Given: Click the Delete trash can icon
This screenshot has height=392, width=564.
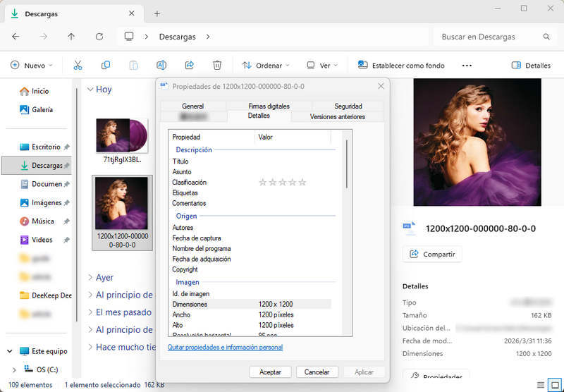Looking at the screenshot, I should click(217, 66).
